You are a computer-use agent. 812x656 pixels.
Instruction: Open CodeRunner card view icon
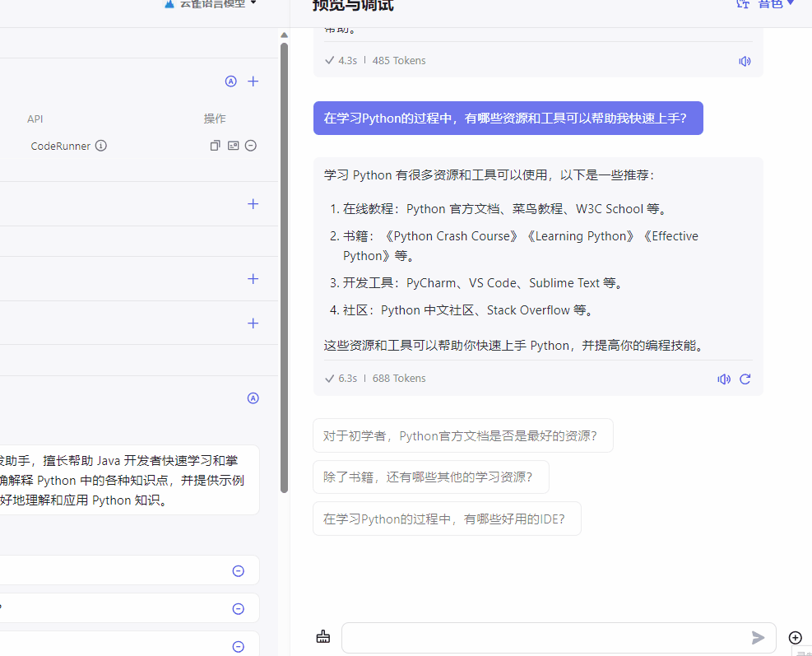pos(232,145)
